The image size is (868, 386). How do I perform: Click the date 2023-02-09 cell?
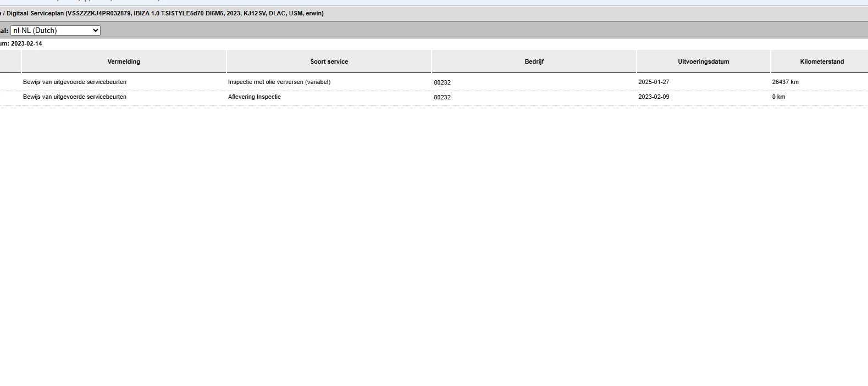[x=654, y=97]
